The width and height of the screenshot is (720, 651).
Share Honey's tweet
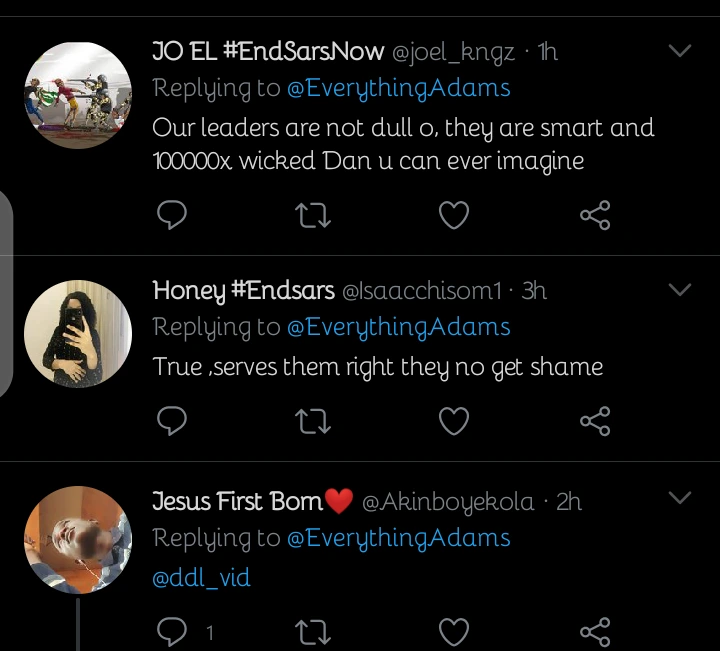coord(595,422)
